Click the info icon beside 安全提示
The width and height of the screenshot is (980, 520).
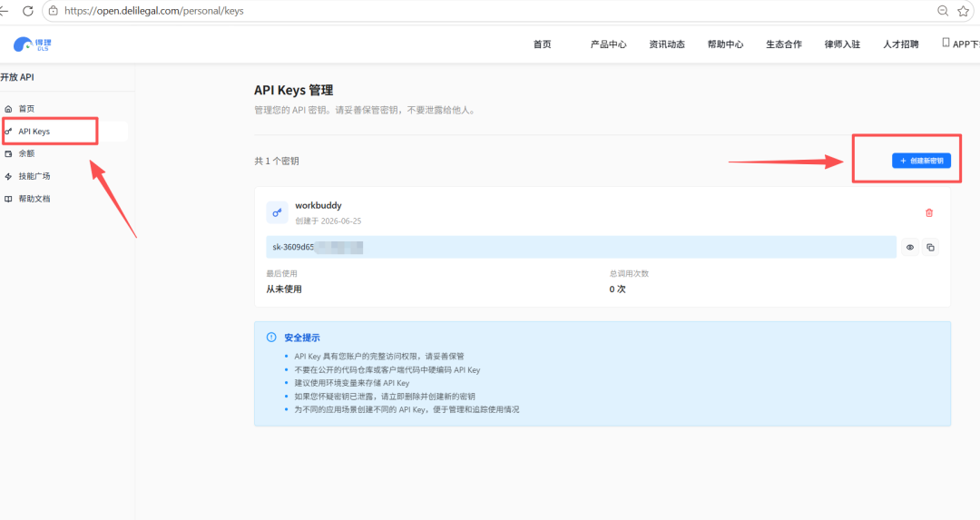271,338
